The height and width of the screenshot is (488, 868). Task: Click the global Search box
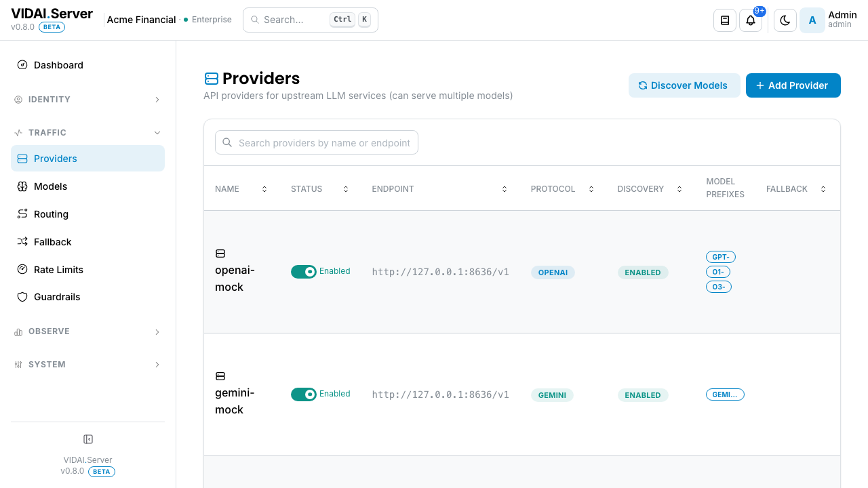(311, 20)
